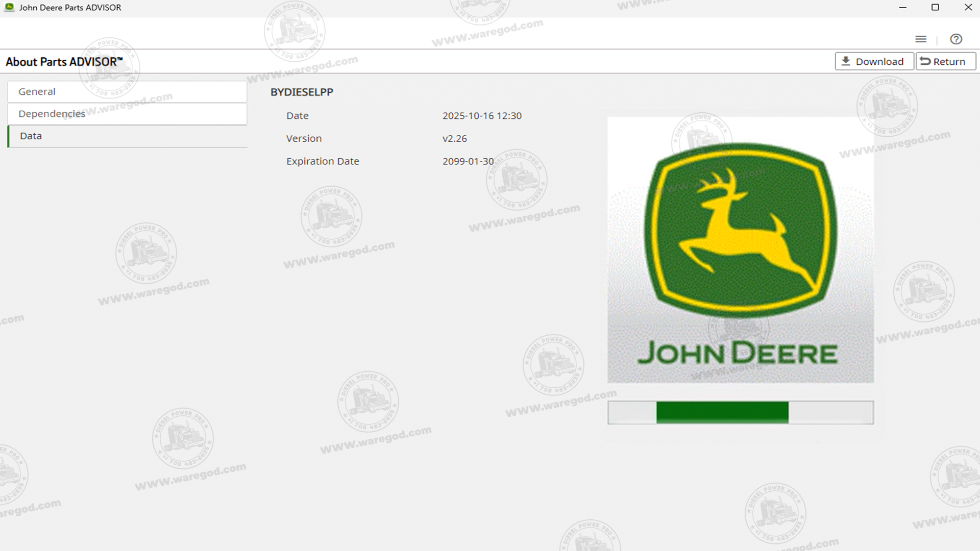Viewport: 980px width, 551px height.
Task: Click the expiration date 2099-01-30
Action: pyautogui.click(x=468, y=161)
